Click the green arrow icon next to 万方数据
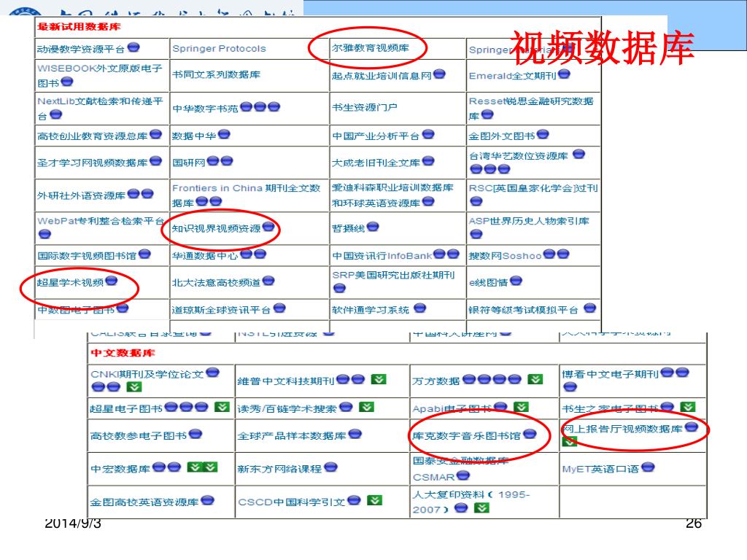Viewport: 747px width, 560px height. [535, 379]
